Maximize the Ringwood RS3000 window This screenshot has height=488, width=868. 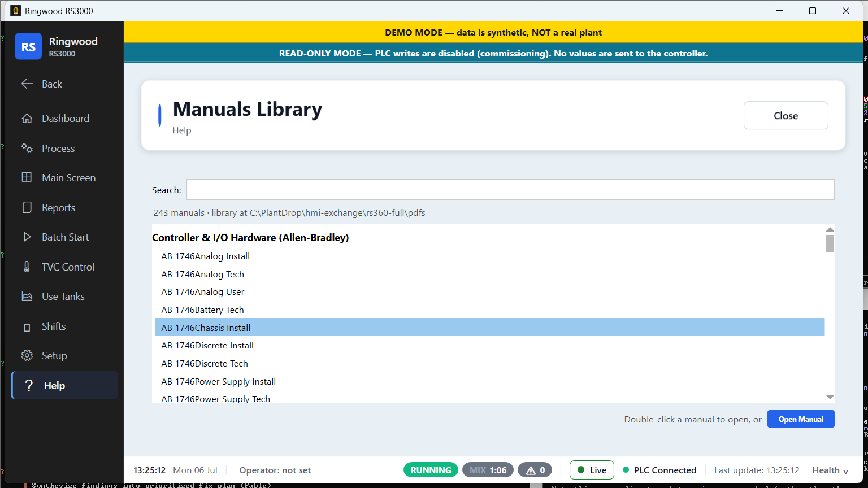pyautogui.click(x=813, y=11)
